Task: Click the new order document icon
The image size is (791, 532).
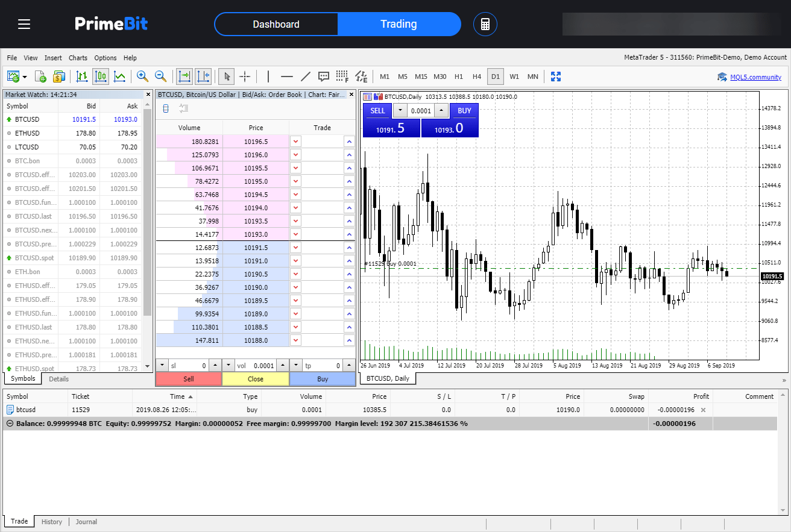Action: click(40, 77)
